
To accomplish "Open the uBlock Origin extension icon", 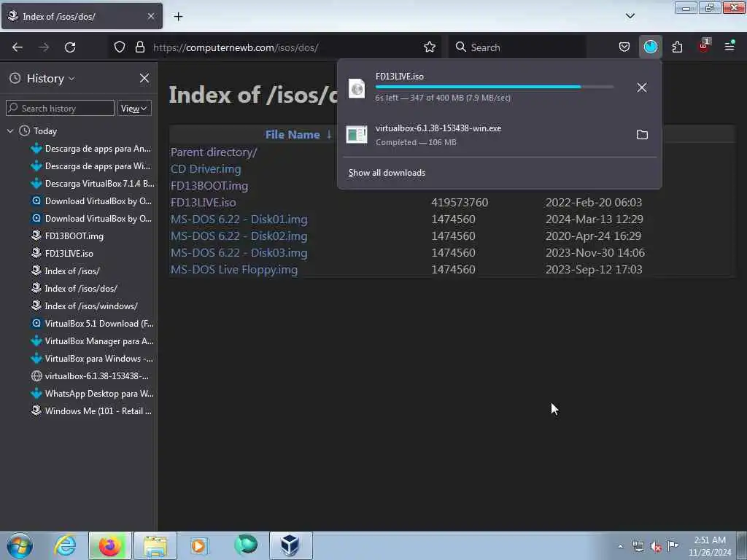I will 704,46.
